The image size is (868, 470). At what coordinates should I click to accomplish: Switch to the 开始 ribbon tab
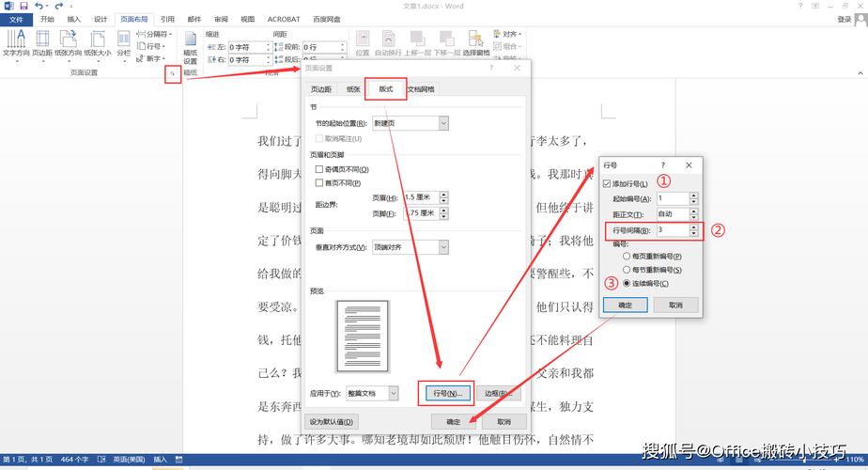[x=47, y=20]
